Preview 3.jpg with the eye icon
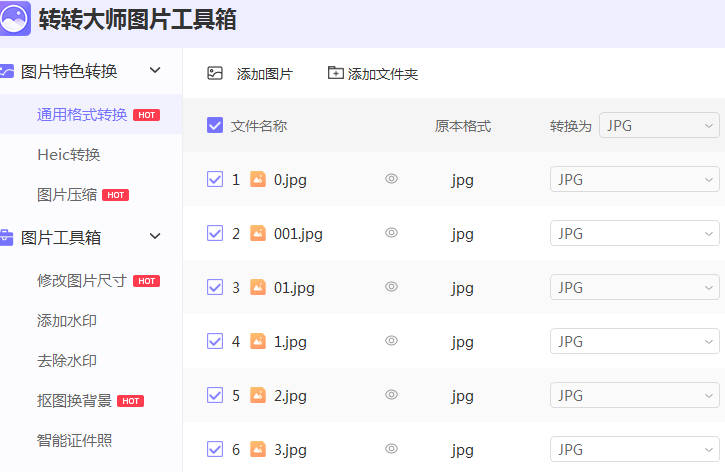The height and width of the screenshot is (472, 725). [x=392, y=448]
